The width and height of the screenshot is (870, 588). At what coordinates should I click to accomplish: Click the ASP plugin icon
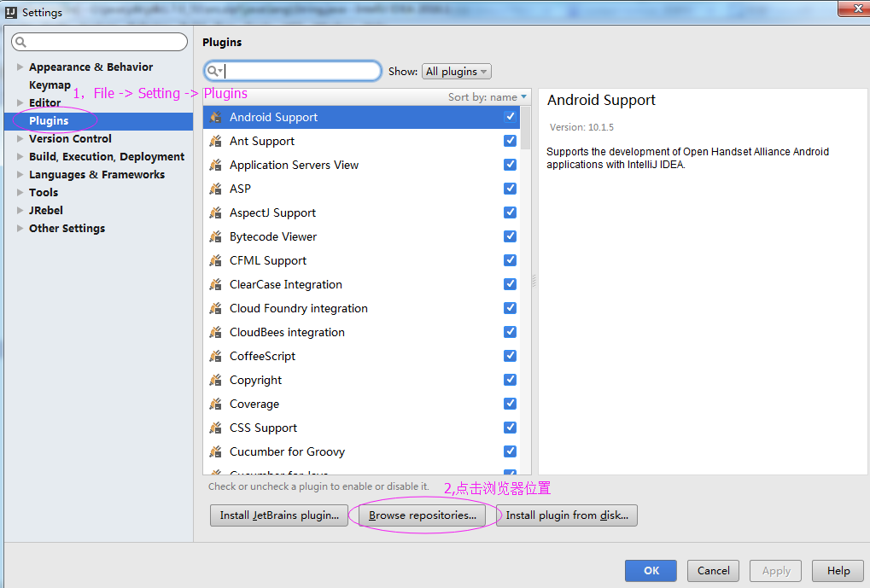[215, 189]
